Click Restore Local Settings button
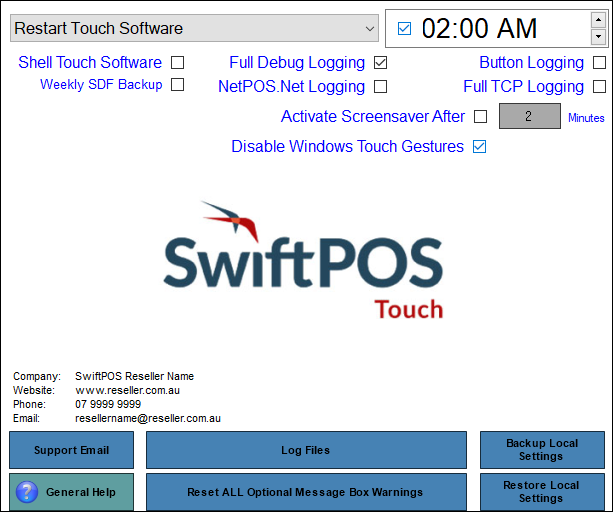 (541, 492)
